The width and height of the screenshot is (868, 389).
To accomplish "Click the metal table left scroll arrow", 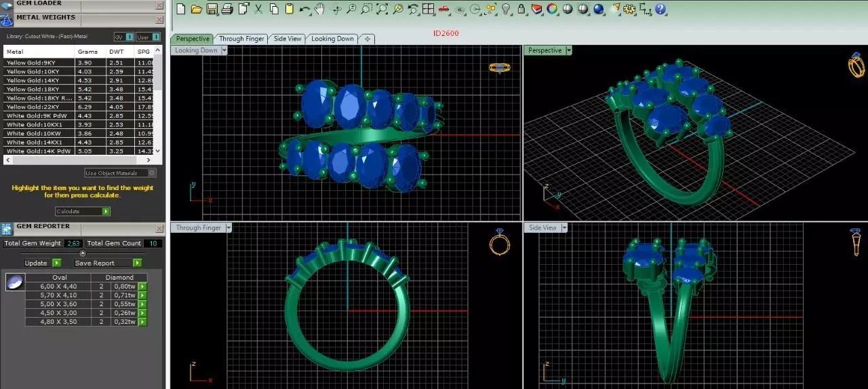I will point(7,160).
